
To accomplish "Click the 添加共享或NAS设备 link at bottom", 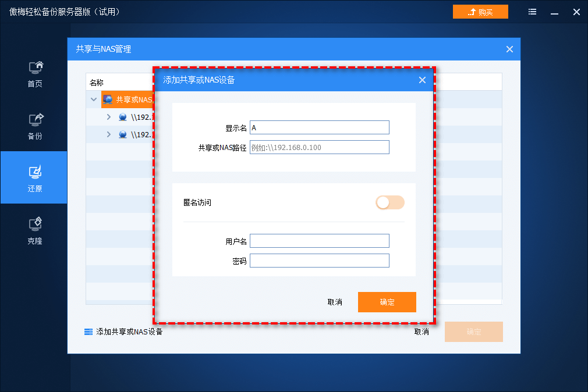I will click(x=129, y=332).
